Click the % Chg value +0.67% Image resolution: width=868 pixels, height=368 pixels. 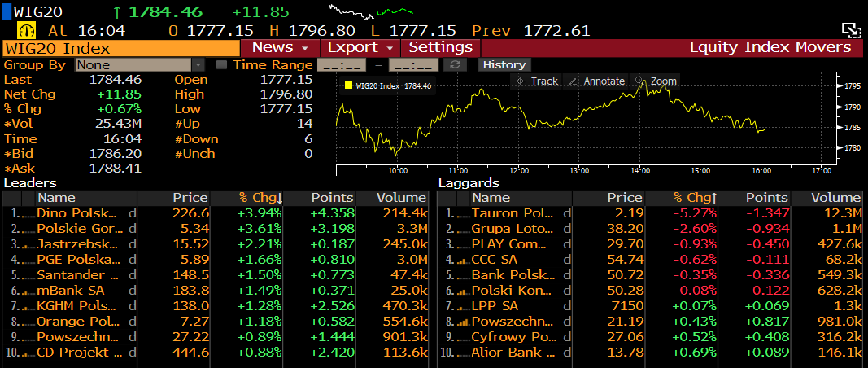[119, 108]
